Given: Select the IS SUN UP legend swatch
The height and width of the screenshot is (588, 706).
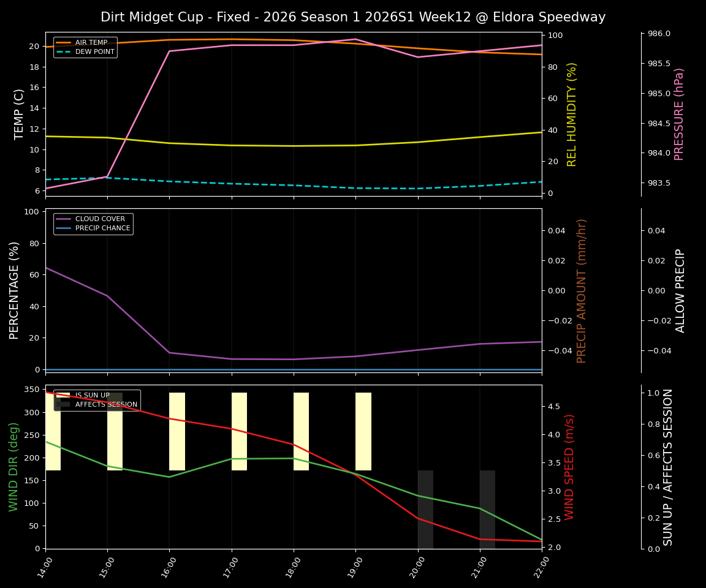Looking at the screenshot, I should 63,395.
